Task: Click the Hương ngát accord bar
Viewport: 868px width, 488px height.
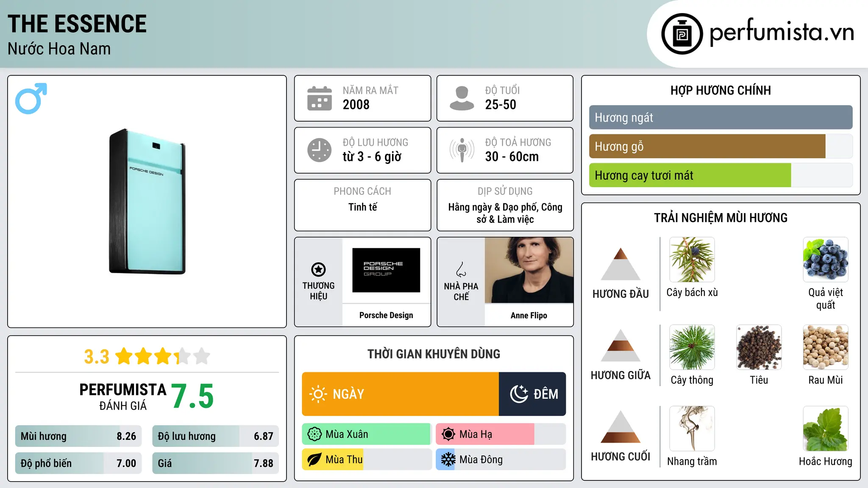Action: 721,117
